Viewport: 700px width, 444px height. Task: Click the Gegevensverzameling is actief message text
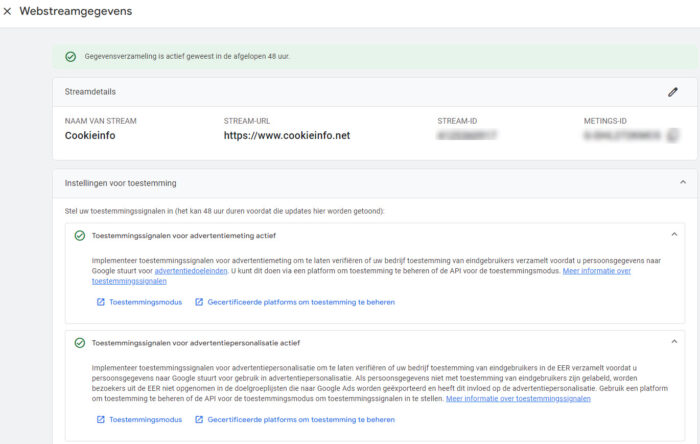187,57
